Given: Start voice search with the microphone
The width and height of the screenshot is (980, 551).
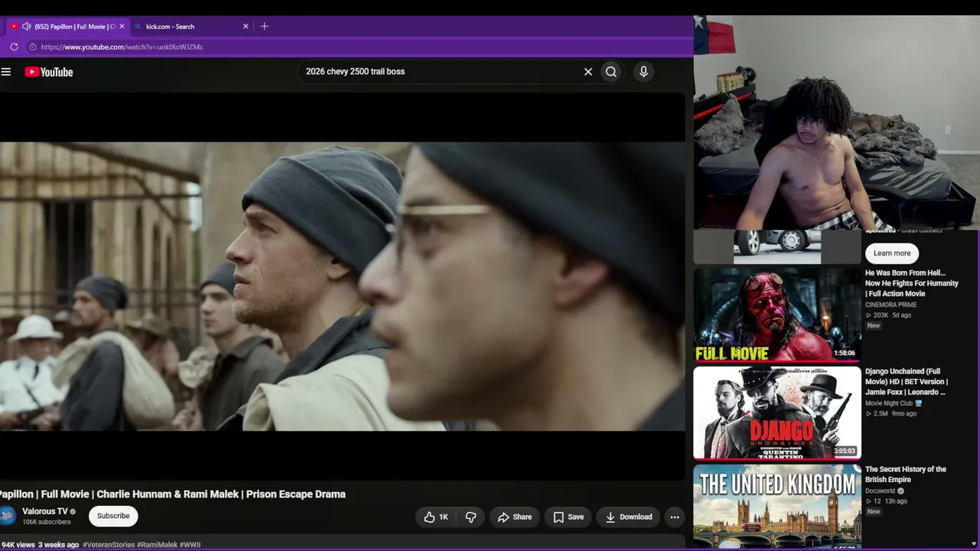Looking at the screenshot, I should click(643, 71).
